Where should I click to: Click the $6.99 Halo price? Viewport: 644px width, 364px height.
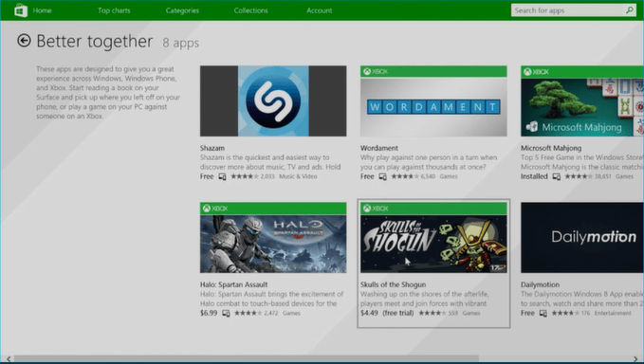[x=209, y=313]
